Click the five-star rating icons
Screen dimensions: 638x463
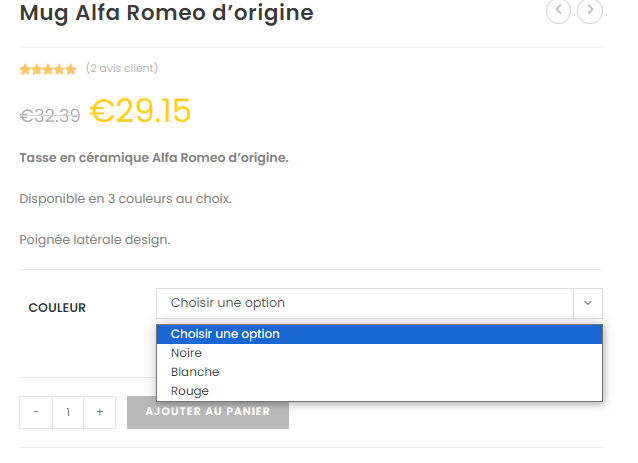pyautogui.click(x=48, y=69)
